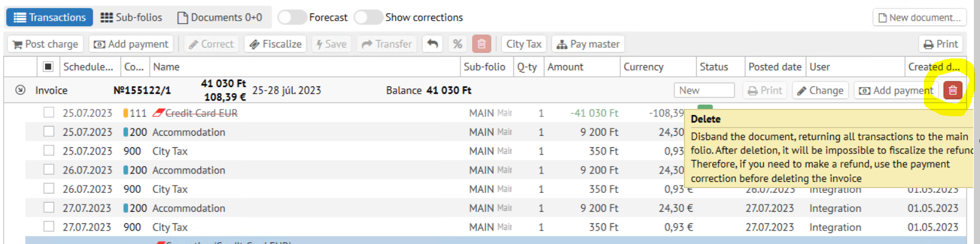This screenshot has width=980, height=244.
Task: Click the City Tax button
Action: coord(524,44)
